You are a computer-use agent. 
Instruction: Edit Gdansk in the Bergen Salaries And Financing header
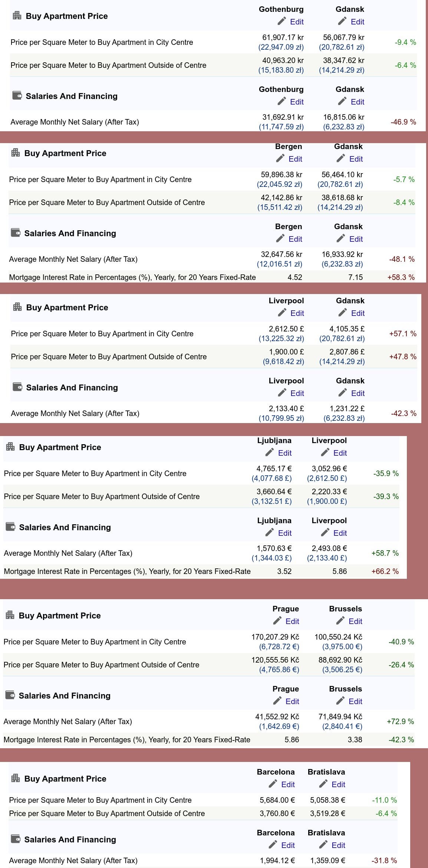click(356, 239)
